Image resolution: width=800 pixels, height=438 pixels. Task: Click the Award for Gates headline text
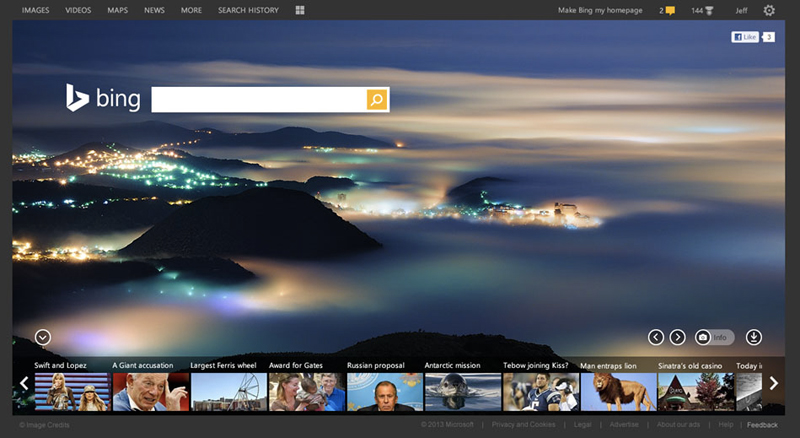[296, 366]
